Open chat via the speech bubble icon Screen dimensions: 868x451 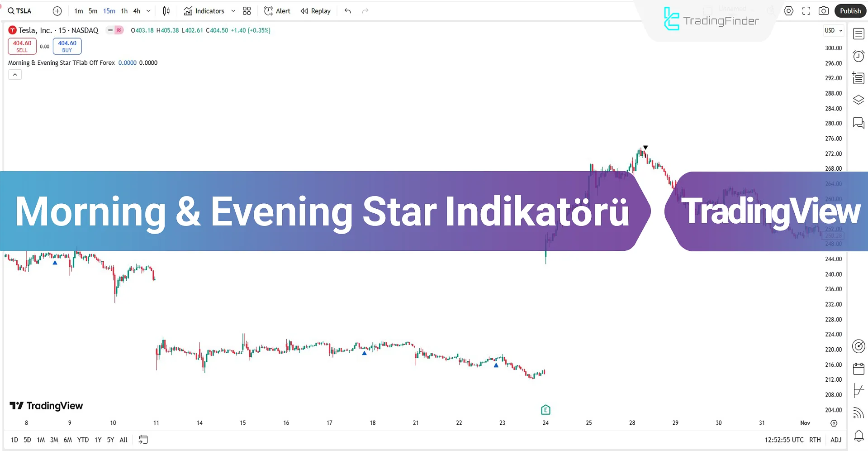pyautogui.click(x=858, y=123)
